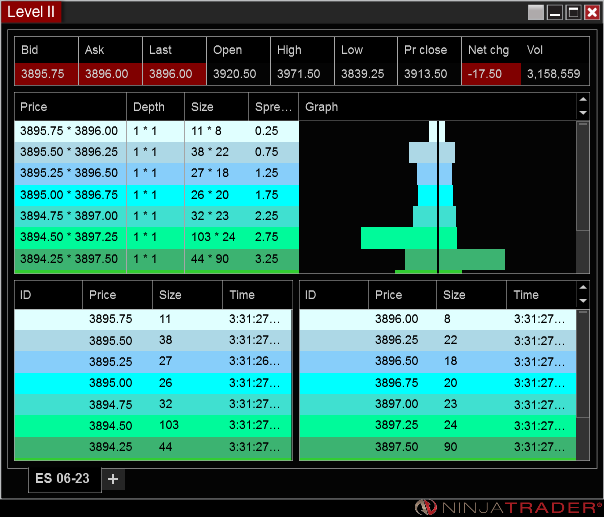Click the up arrow above the ask table scrollbar
Screen dimensions: 604x517
[583, 287]
